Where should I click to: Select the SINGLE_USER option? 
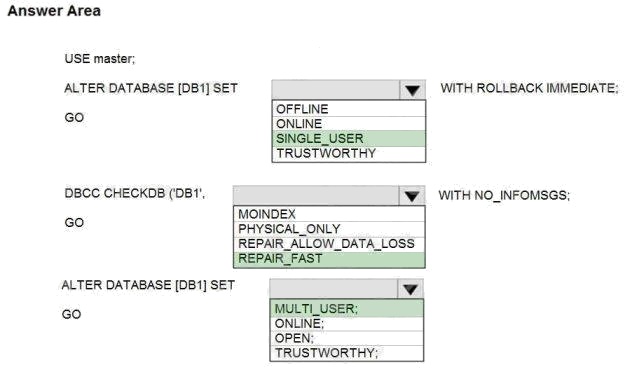tap(349, 138)
